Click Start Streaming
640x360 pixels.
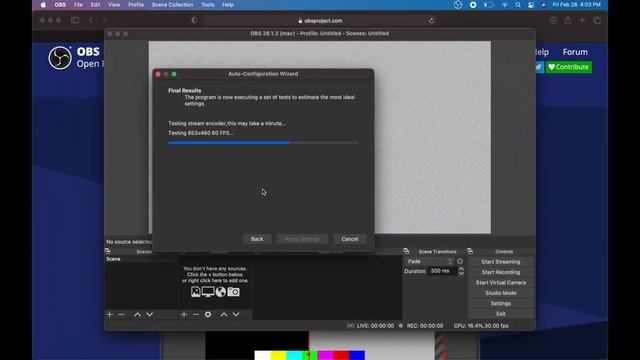pyautogui.click(x=501, y=262)
